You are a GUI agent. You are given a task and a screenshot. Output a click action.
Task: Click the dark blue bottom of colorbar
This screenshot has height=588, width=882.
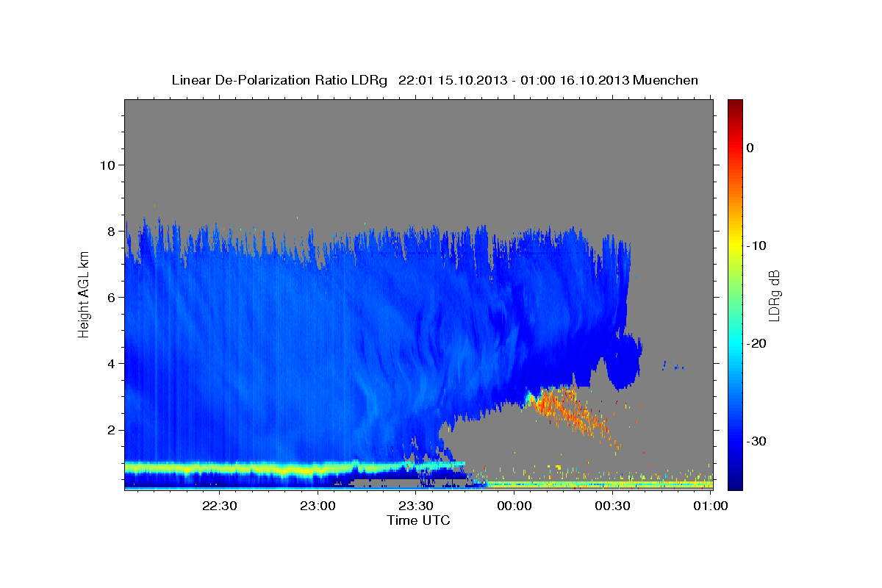(x=735, y=481)
